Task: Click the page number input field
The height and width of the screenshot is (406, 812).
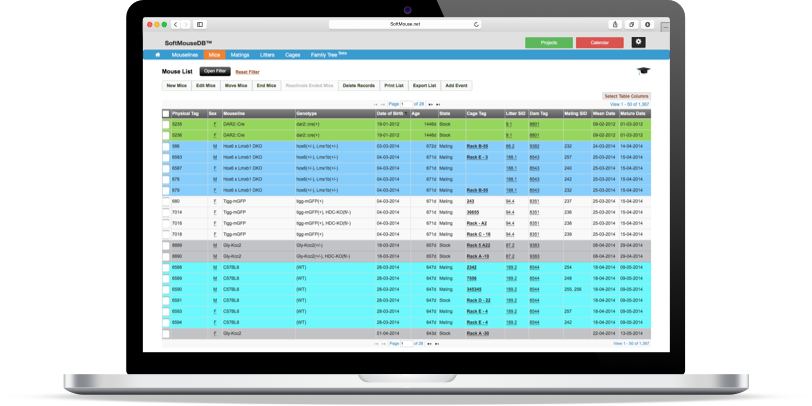Action: point(409,104)
